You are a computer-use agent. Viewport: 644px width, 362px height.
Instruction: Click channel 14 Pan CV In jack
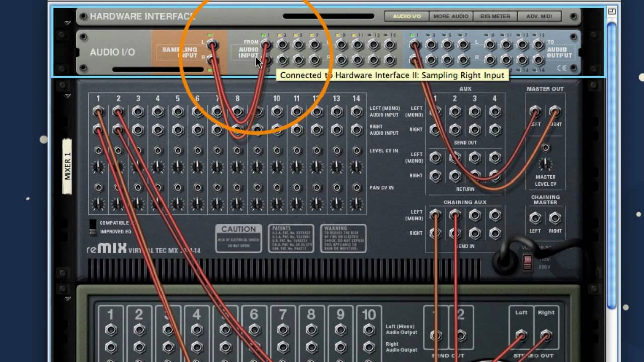(356, 188)
